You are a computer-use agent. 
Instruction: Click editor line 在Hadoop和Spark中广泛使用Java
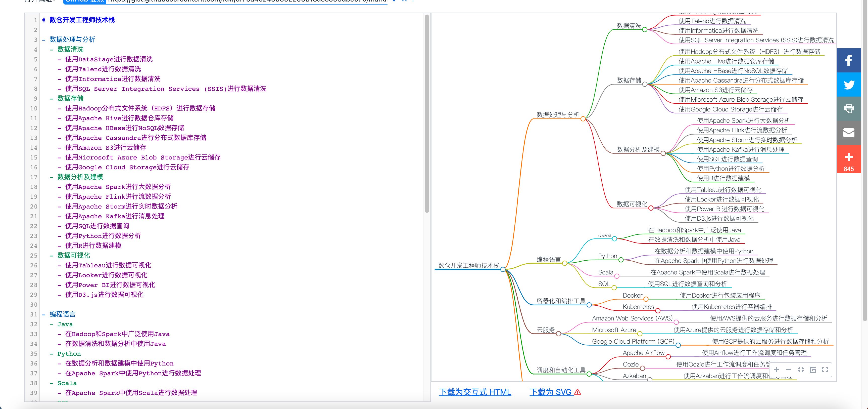(117, 334)
